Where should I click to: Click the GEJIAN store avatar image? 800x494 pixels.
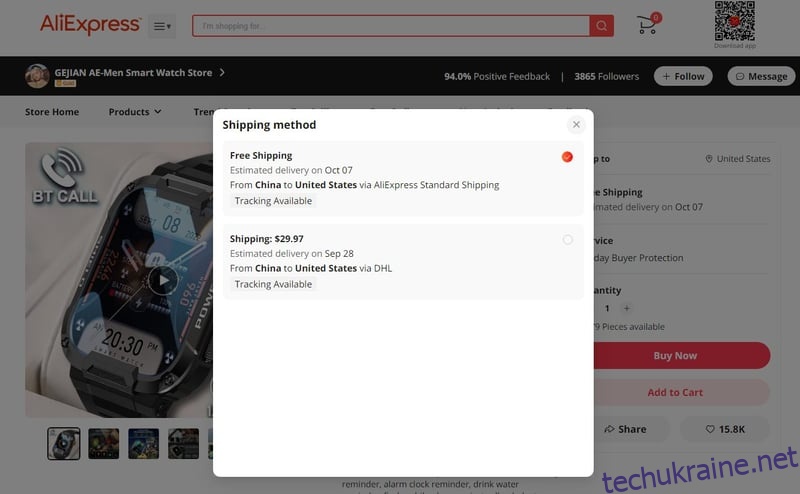pos(37,76)
